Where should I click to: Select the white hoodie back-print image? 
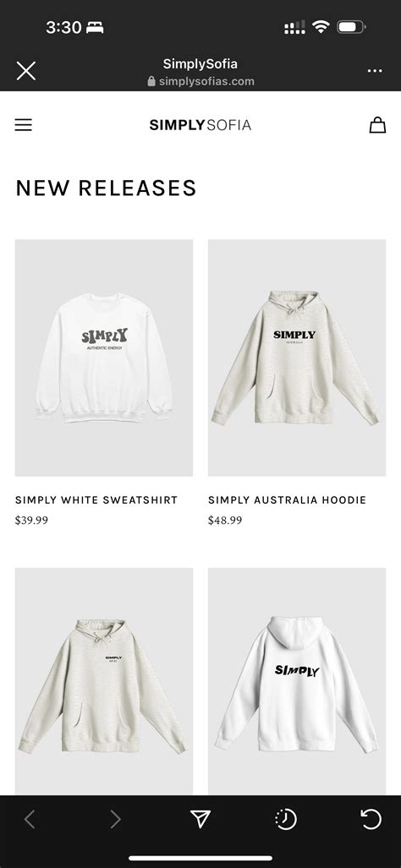(297, 681)
